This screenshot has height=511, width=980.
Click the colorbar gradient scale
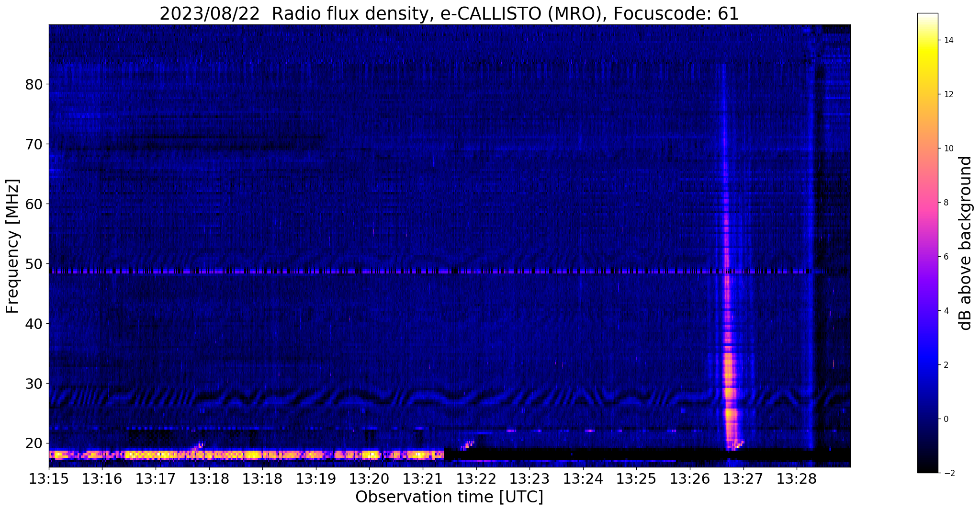pyautogui.click(x=927, y=243)
